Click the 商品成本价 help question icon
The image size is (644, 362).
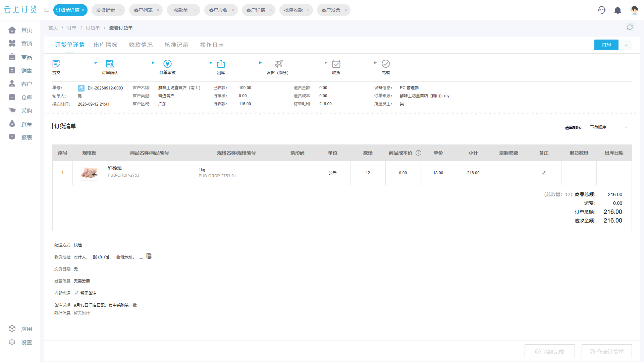point(418,153)
